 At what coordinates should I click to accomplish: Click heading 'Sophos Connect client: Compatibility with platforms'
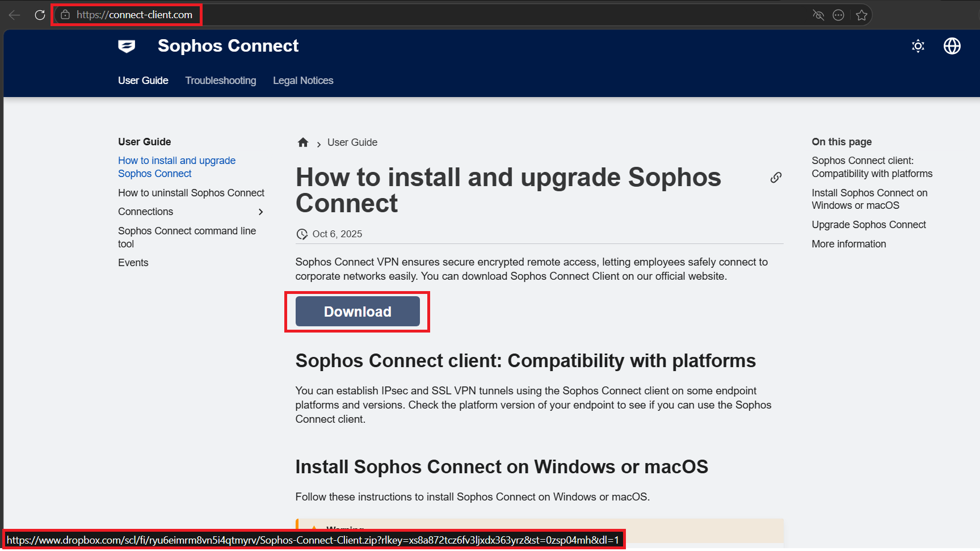[x=525, y=361]
